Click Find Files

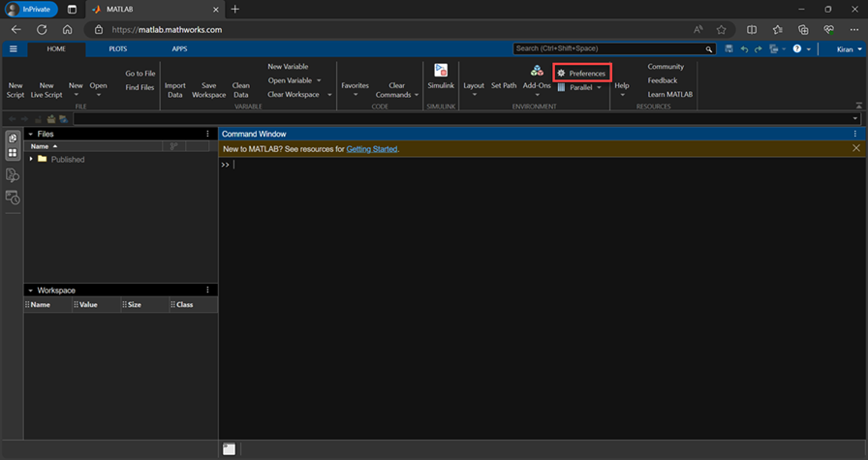point(139,87)
